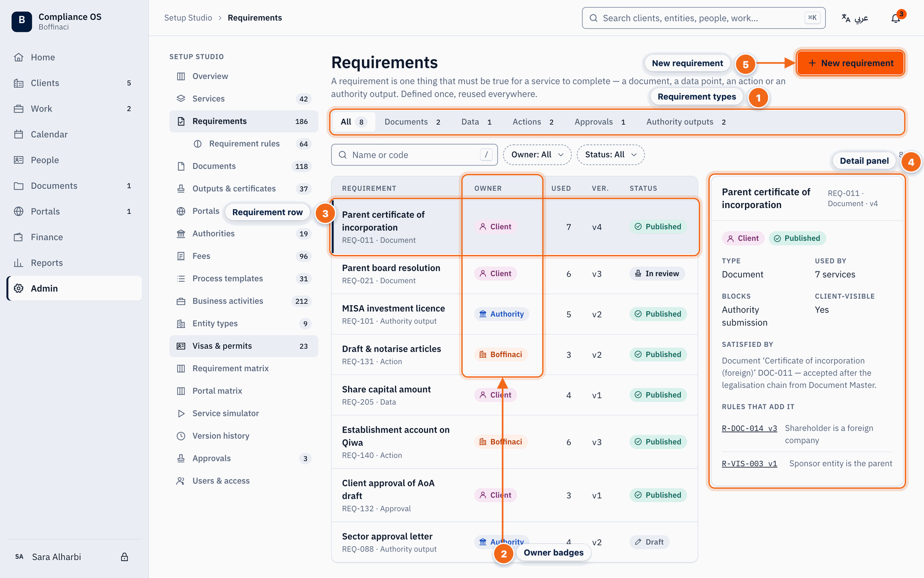
Task: Open Business activities menu item
Action: pos(244,301)
